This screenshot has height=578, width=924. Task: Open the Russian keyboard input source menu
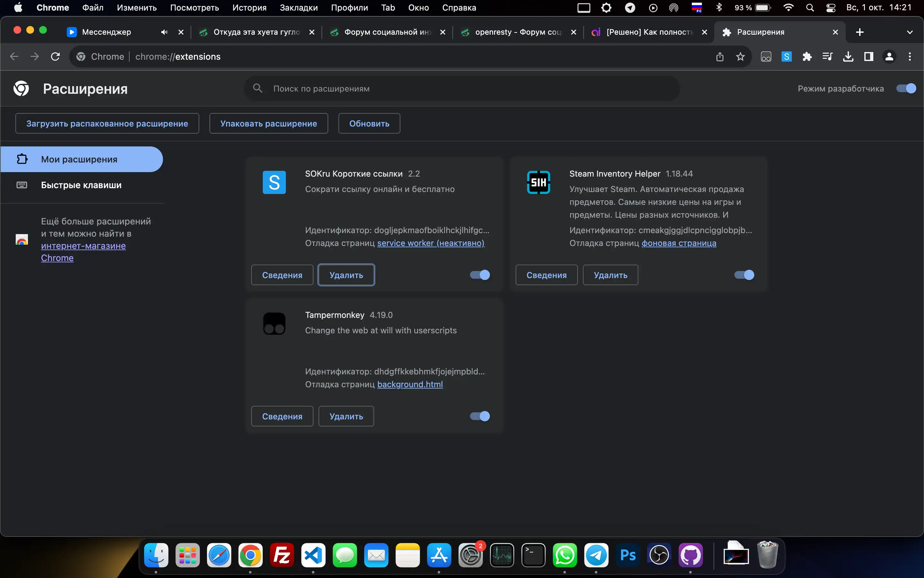(697, 8)
